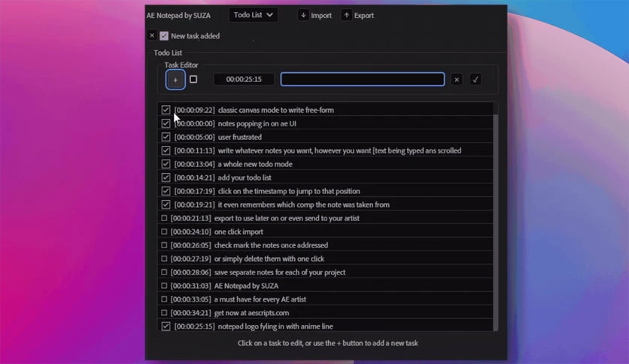
Task: Check 'a must have for every AE artist' checkbox
Action: 164,299
